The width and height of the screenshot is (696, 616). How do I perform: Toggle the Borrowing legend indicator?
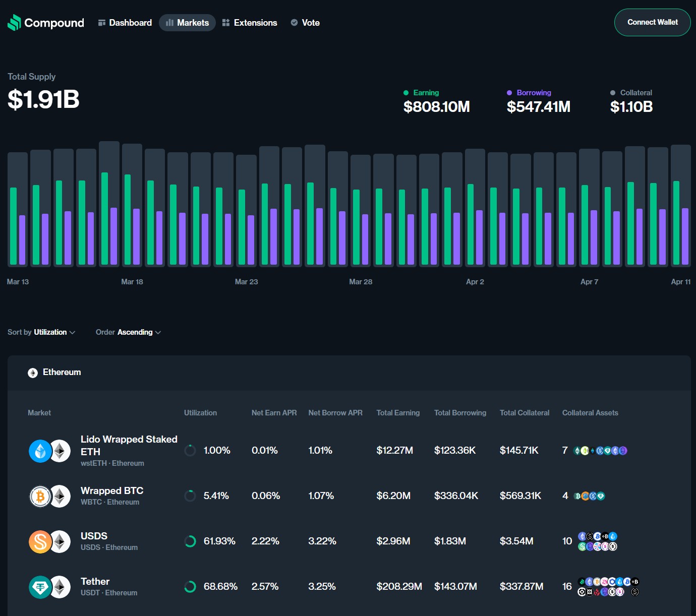coord(509,93)
